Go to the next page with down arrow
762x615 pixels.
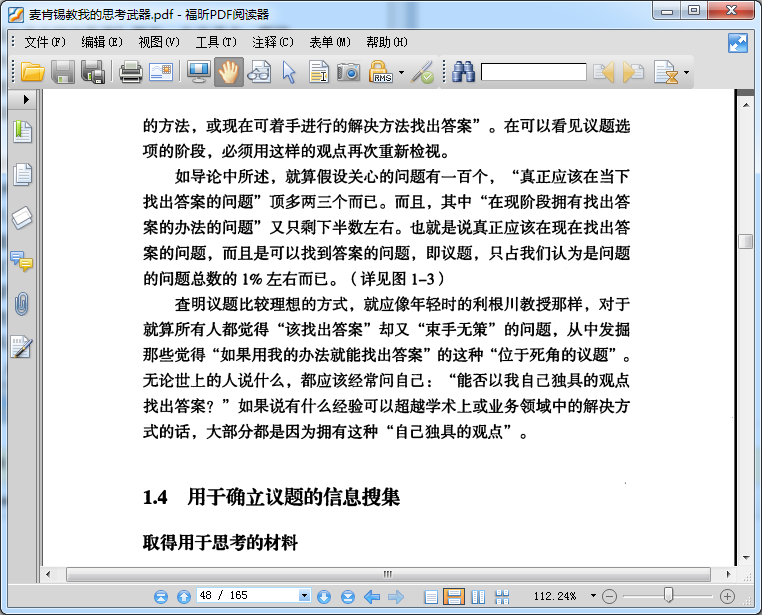click(x=324, y=597)
